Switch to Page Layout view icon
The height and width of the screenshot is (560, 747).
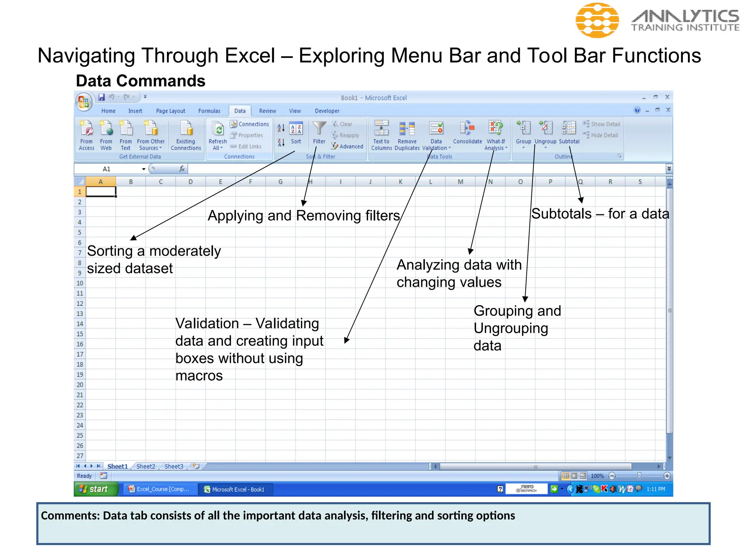(574, 476)
